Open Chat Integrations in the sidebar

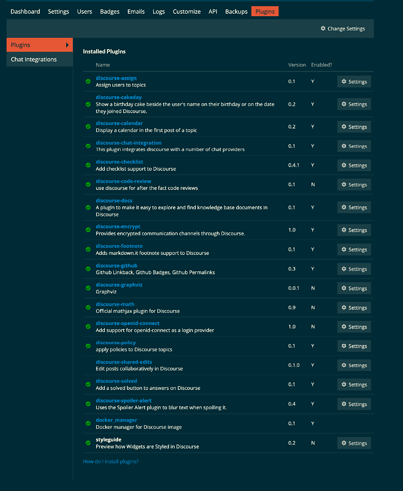coord(40,59)
